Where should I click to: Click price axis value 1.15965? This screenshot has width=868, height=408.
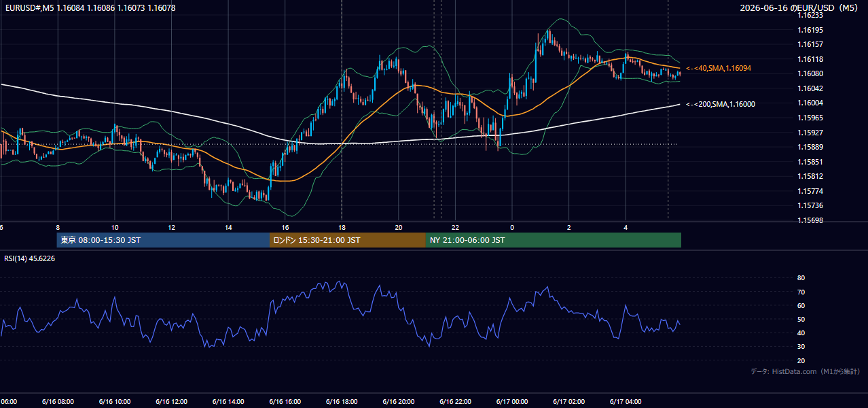point(810,118)
